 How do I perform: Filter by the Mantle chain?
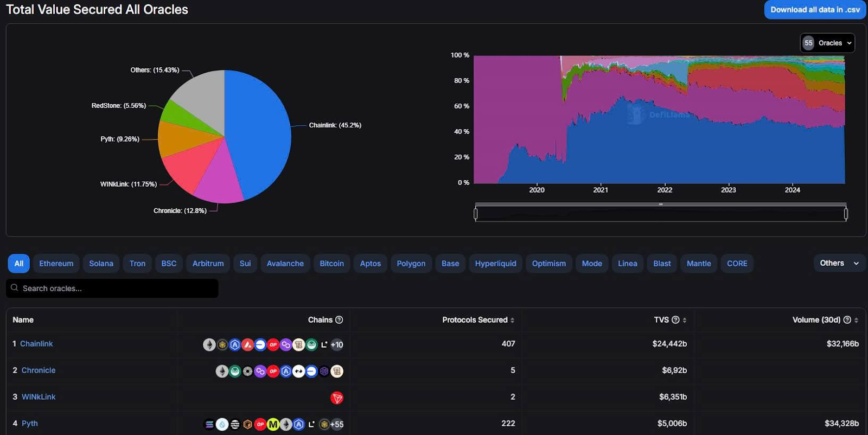click(699, 264)
